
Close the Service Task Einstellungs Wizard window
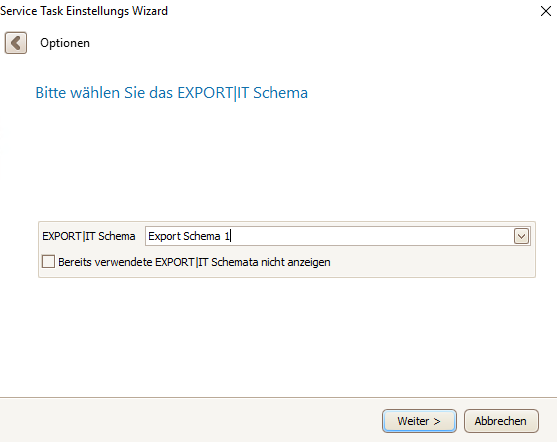[546, 11]
